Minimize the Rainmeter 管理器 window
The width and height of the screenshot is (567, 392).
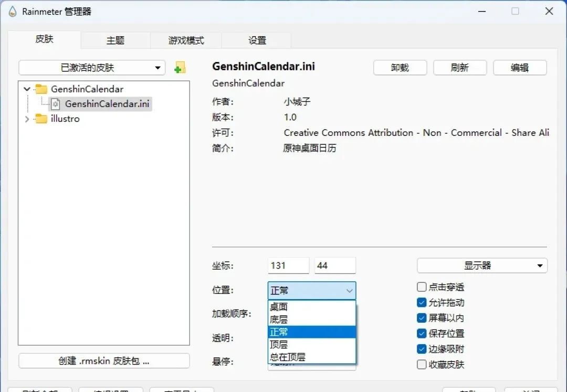pyautogui.click(x=481, y=12)
